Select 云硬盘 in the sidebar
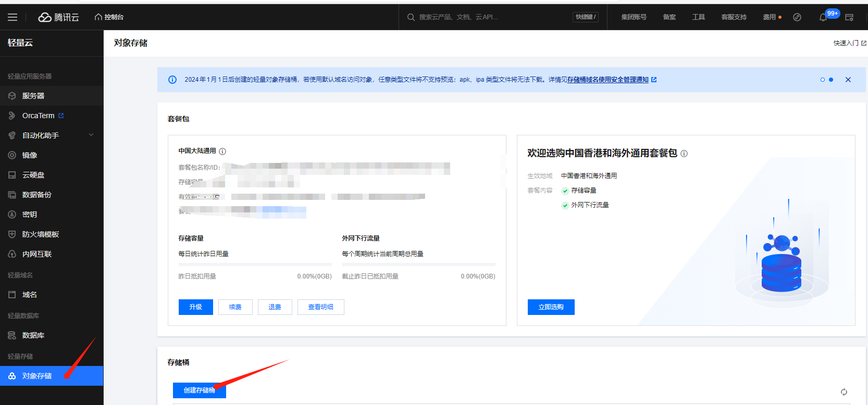 (52, 175)
